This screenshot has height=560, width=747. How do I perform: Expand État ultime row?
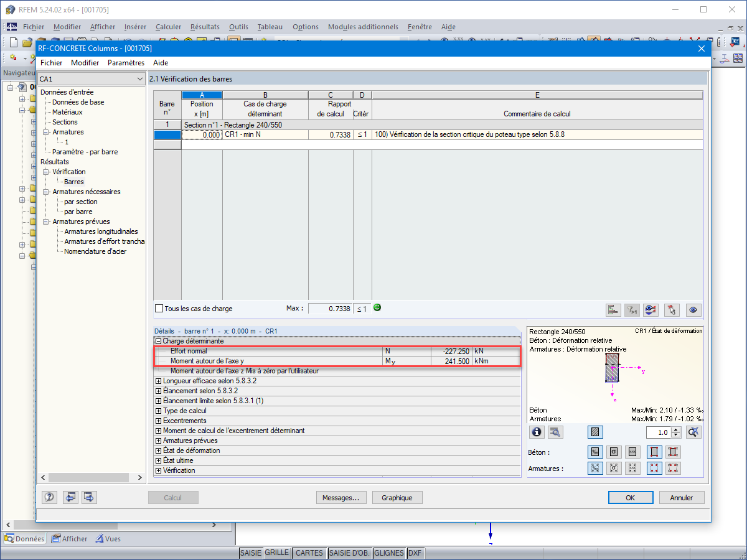coord(159,460)
